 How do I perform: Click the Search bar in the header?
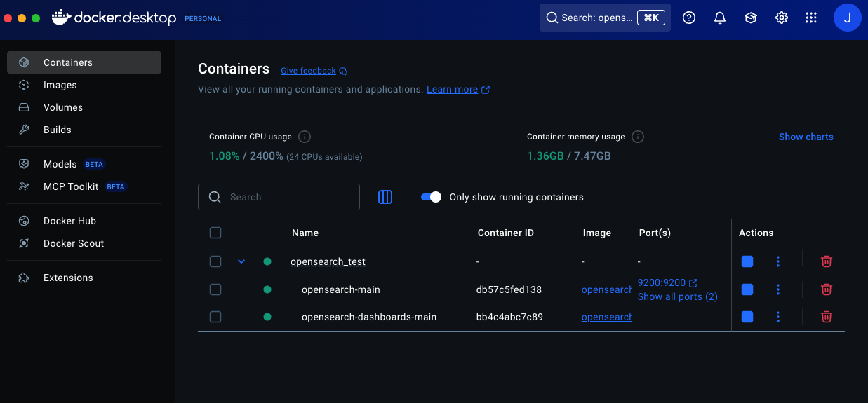[605, 18]
